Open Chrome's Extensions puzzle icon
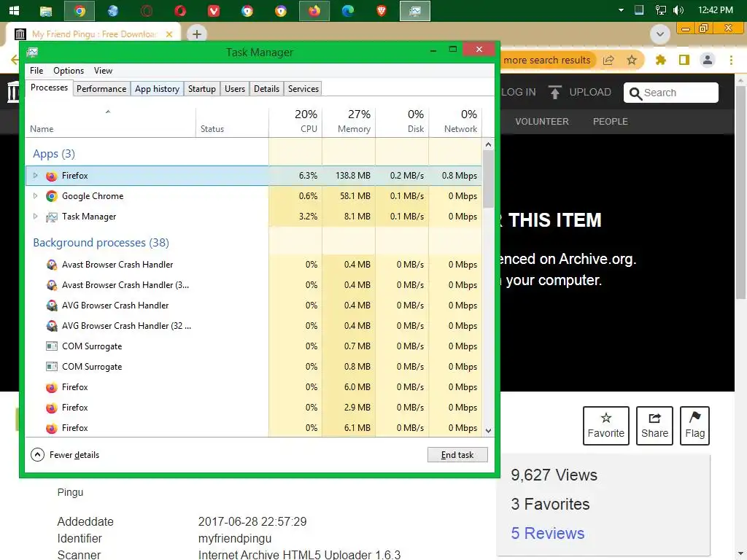 [661, 60]
